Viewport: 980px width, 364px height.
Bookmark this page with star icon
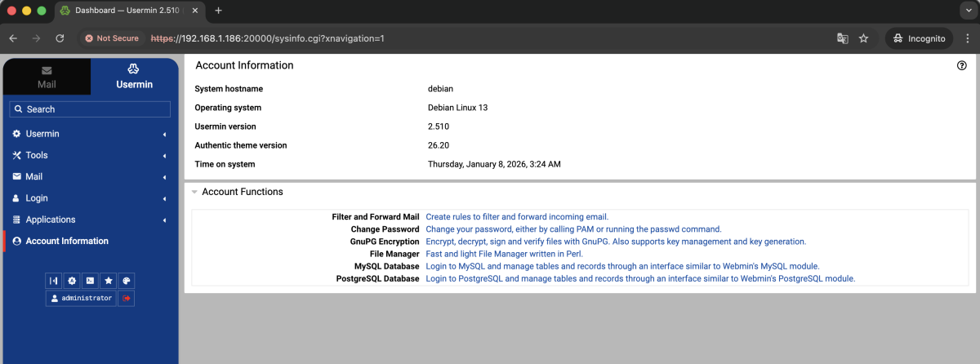(x=863, y=38)
